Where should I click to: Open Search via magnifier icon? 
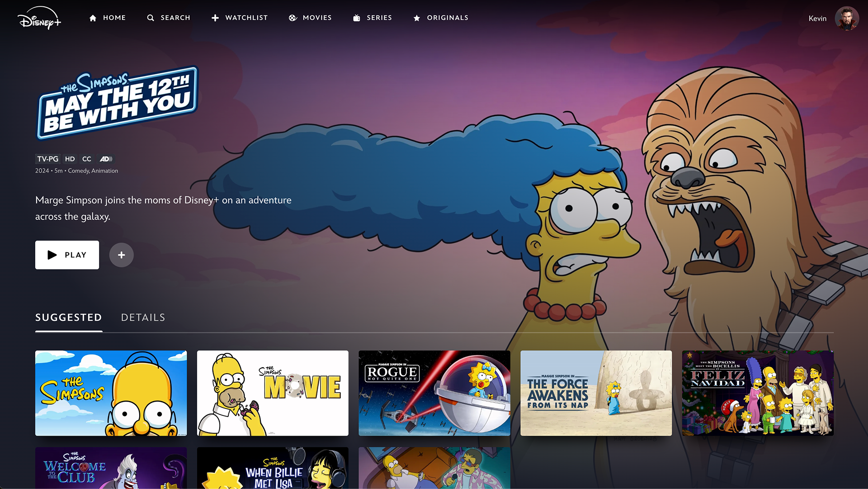[x=151, y=18]
